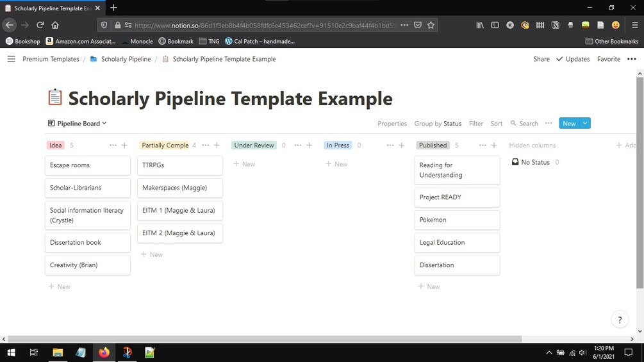Open the Windows notification center
644x362 pixels.
[x=629, y=352]
